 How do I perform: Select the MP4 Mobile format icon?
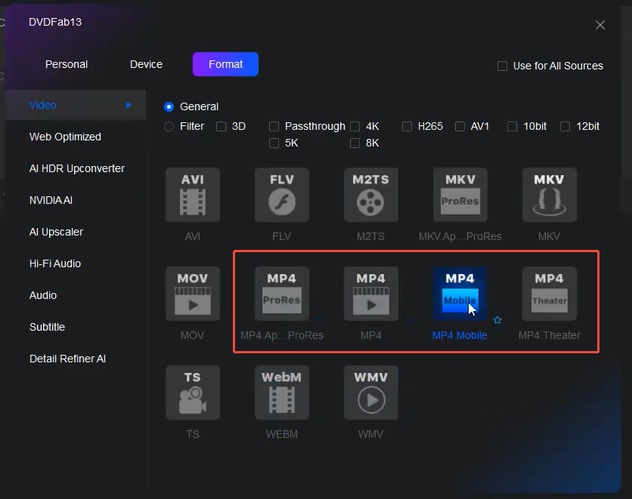coord(460,293)
